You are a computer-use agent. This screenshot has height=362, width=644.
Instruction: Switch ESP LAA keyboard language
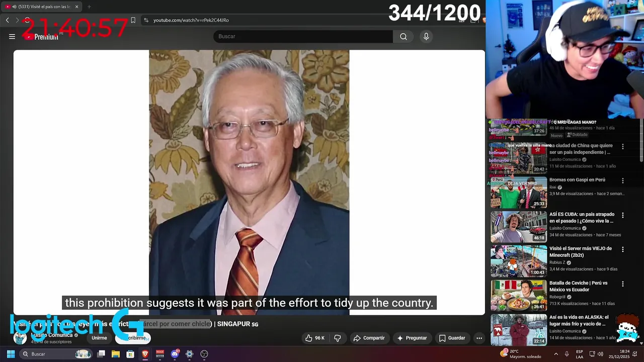click(580, 354)
